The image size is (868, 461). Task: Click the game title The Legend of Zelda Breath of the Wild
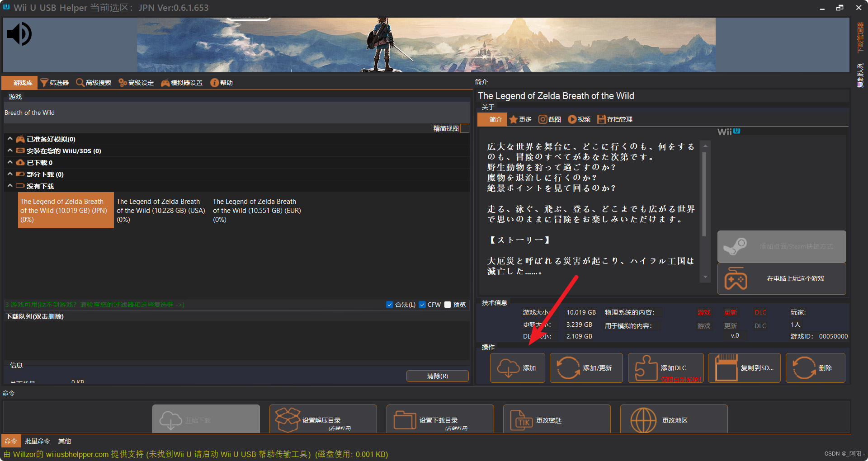[x=556, y=96]
